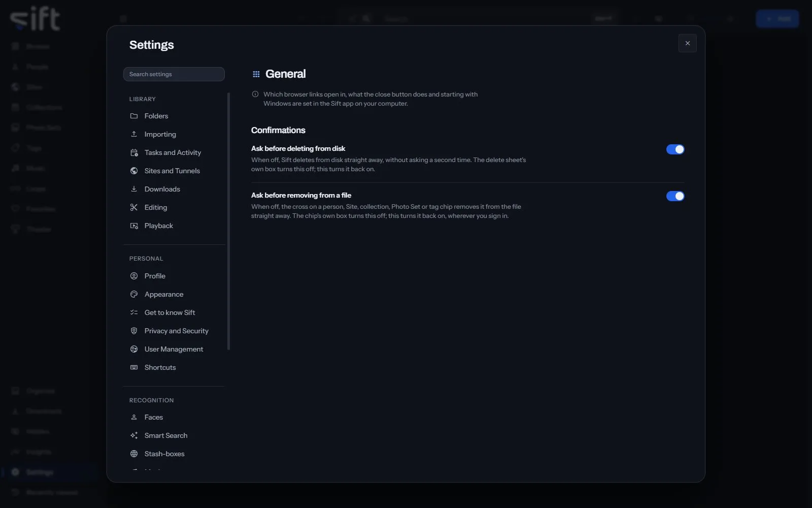The height and width of the screenshot is (508, 812).
Task: Open the User Management settings section
Action: [174, 349]
